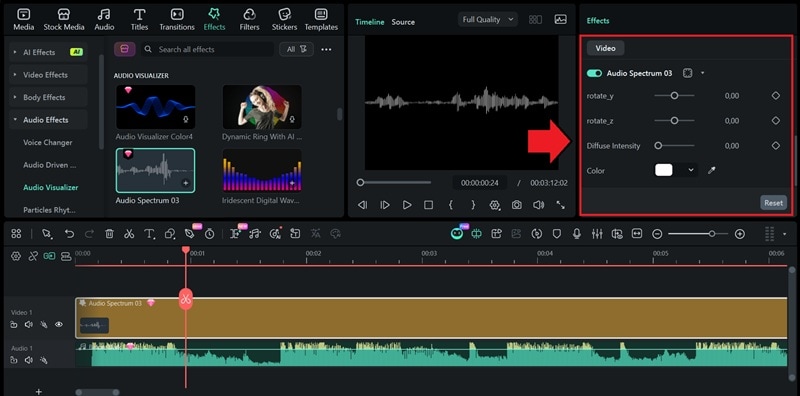Open the speed timer icon
This screenshot has height=396, width=800.
click(x=210, y=234)
